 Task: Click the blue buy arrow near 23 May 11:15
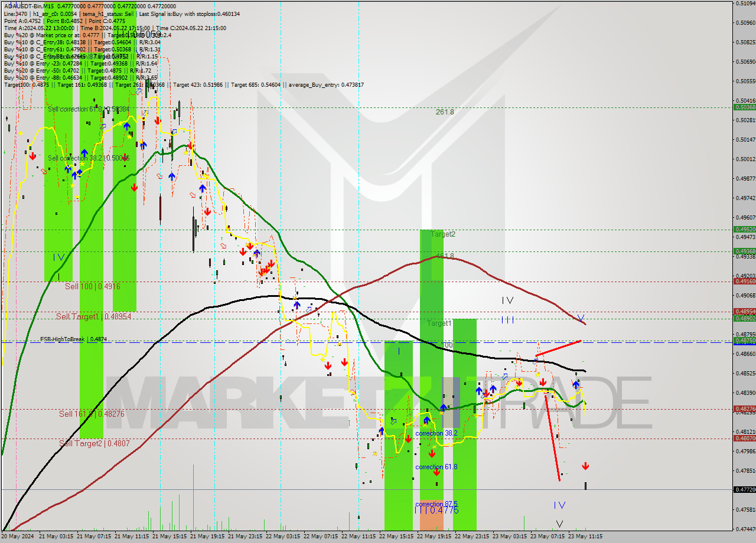[x=576, y=384]
